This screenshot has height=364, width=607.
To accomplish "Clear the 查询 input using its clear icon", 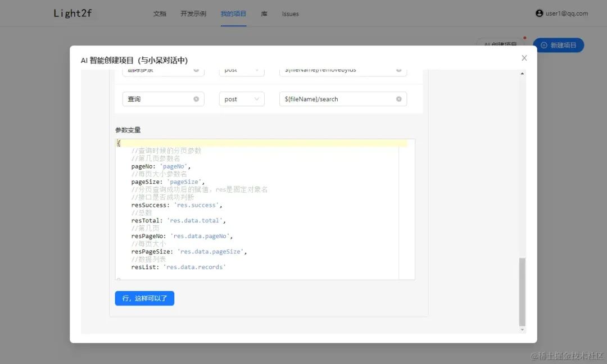I will [x=196, y=99].
